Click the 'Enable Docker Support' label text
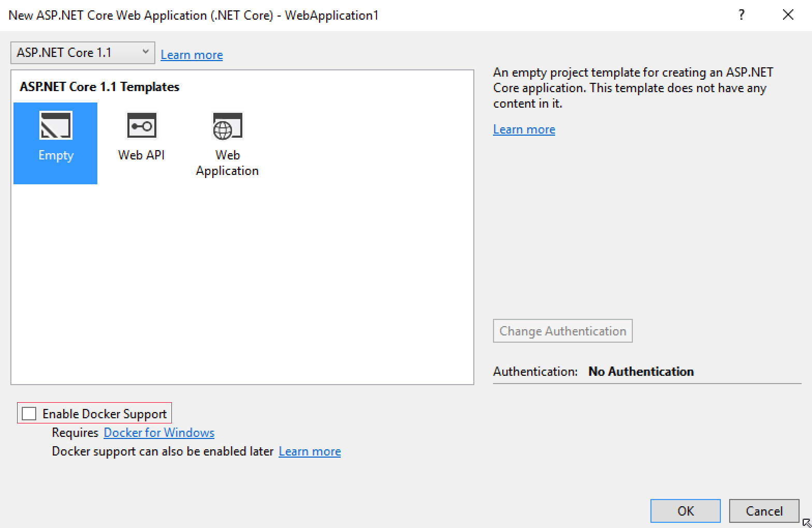 click(x=105, y=414)
